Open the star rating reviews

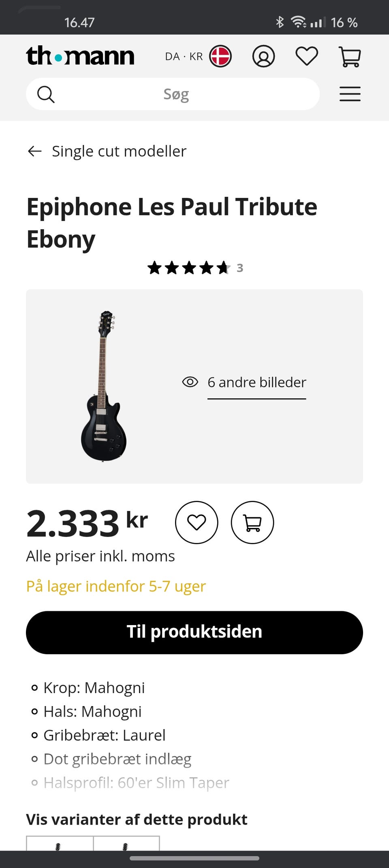point(195,268)
